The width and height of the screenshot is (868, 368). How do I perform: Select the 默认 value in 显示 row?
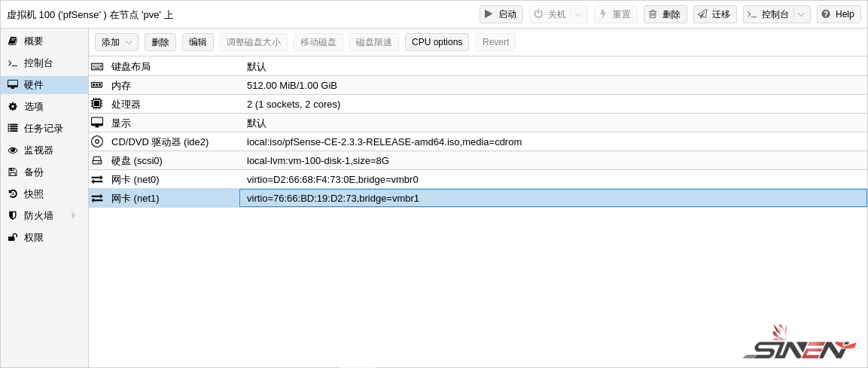256,123
